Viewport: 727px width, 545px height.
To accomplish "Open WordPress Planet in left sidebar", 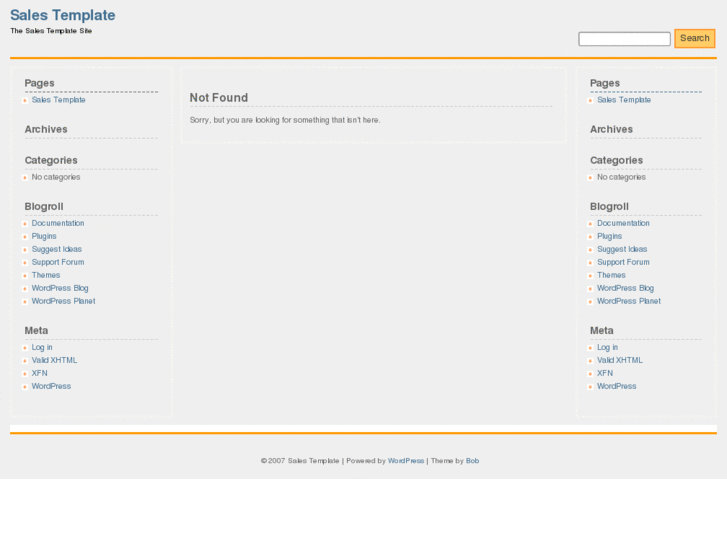I will (64, 301).
